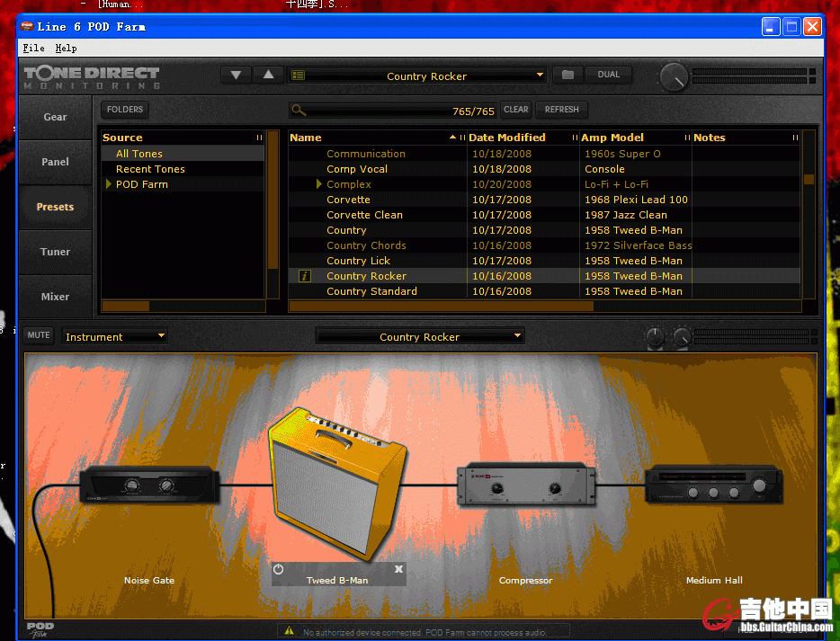This screenshot has height=641, width=840.
Task: Toggle Tweed B-Man power bypass icon
Action: pyautogui.click(x=279, y=569)
